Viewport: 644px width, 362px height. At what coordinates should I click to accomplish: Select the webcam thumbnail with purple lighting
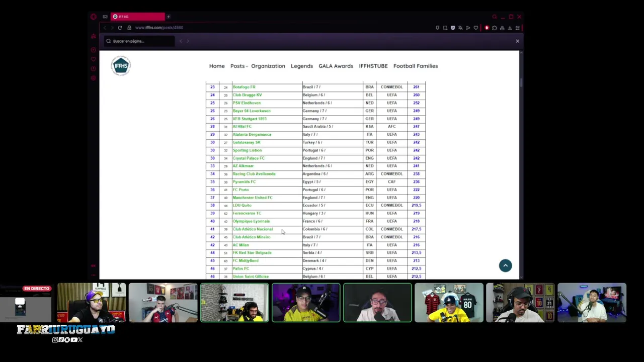click(306, 303)
